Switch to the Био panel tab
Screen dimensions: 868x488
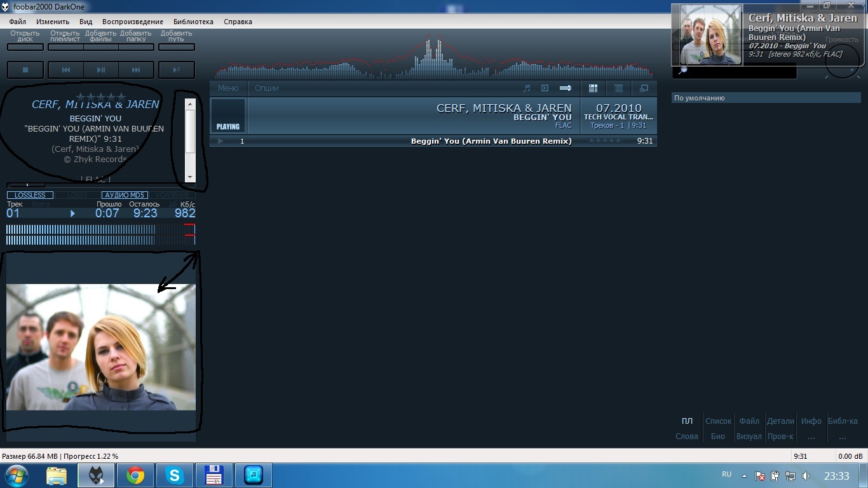(x=718, y=436)
